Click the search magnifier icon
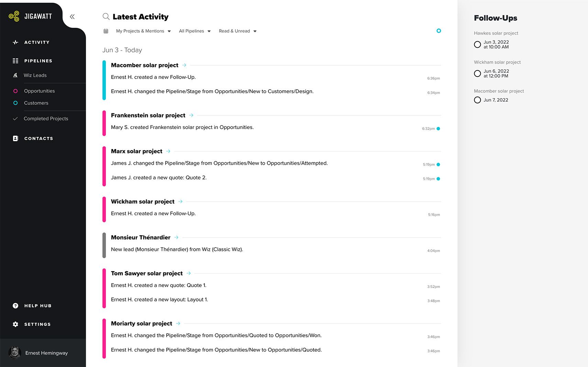 click(106, 16)
